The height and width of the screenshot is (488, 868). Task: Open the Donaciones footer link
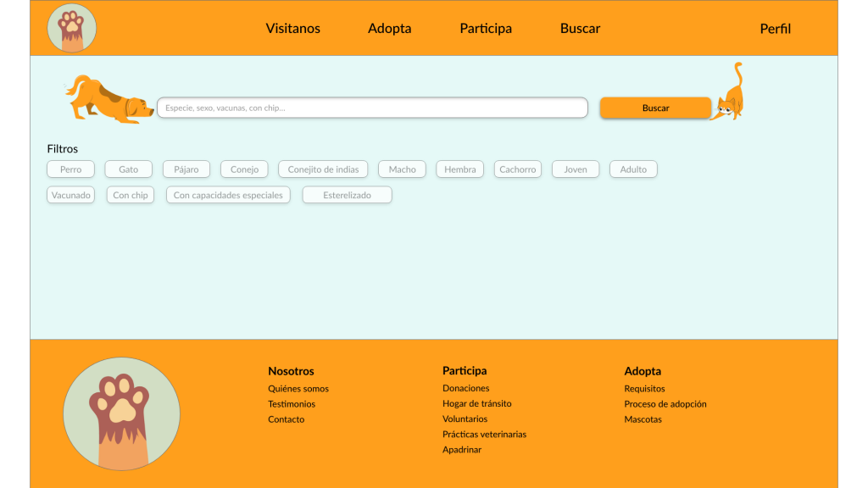point(466,388)
